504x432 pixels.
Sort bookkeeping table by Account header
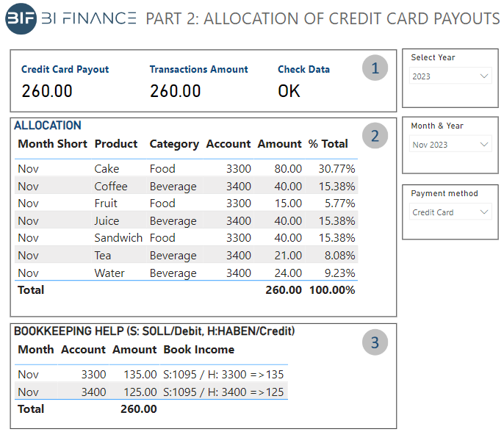click(83, 350)
